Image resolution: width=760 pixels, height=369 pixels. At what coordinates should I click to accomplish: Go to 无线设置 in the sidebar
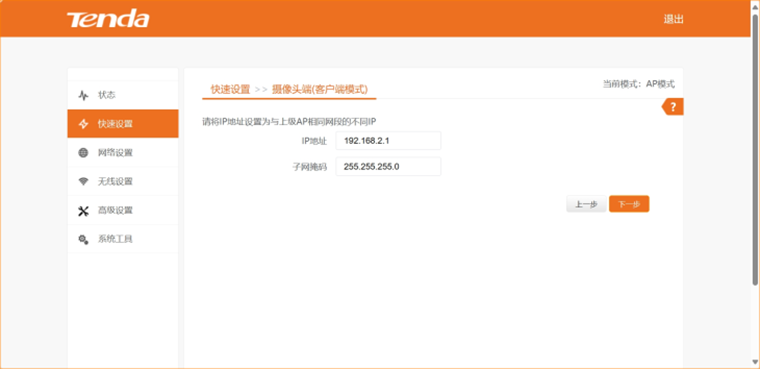(x=123, y=181)
